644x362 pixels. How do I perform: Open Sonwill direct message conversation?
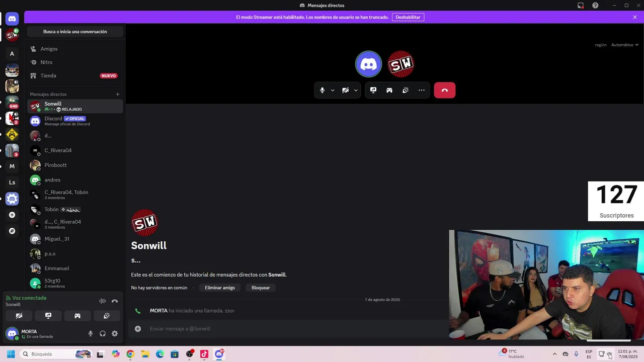(75, 106)
